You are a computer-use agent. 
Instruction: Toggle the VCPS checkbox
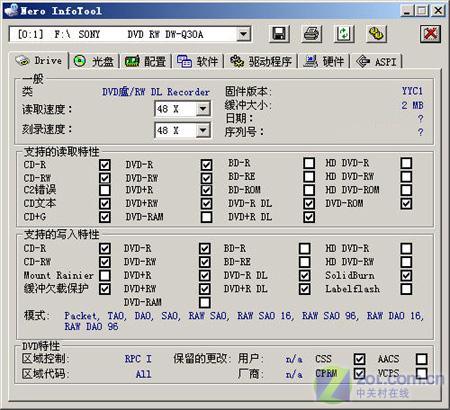(x=422, y=373)
